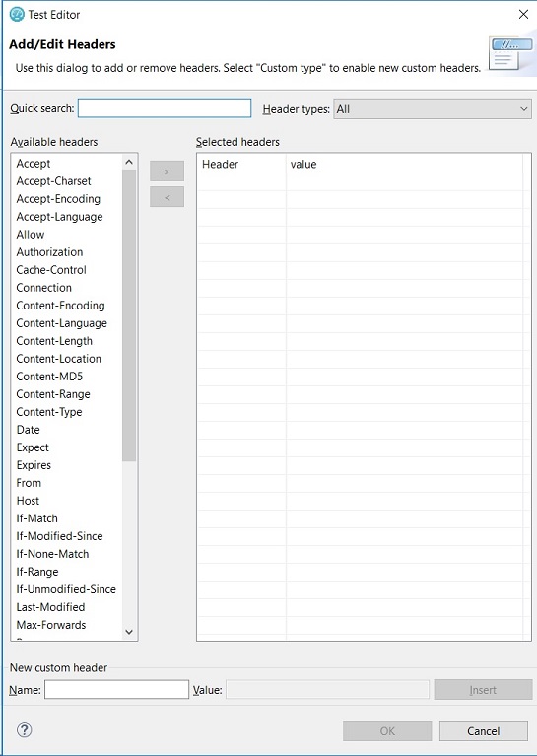537x756 pixels.
Task: Select the From header
Action: click(x=29, y=483)
